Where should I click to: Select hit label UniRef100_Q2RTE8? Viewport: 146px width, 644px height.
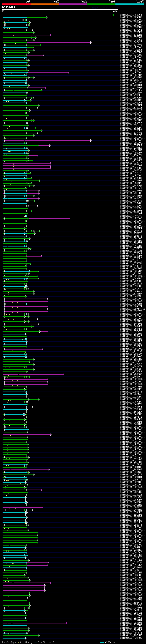[x=131, y=321]
